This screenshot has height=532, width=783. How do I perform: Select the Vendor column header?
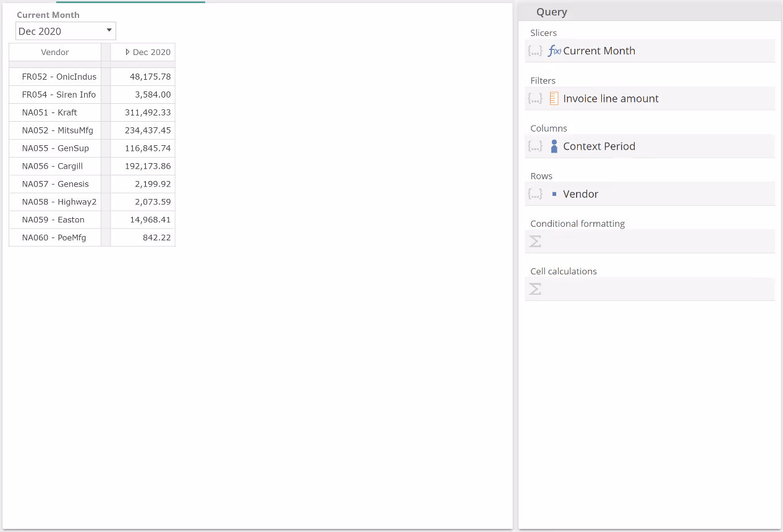[x=55, y=53]
